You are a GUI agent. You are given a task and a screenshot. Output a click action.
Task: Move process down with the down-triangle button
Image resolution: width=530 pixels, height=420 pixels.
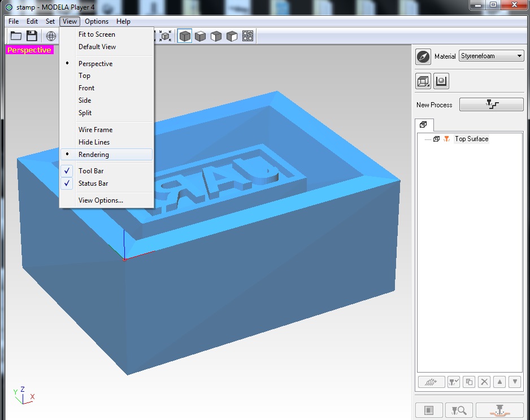tap(515, 382)
